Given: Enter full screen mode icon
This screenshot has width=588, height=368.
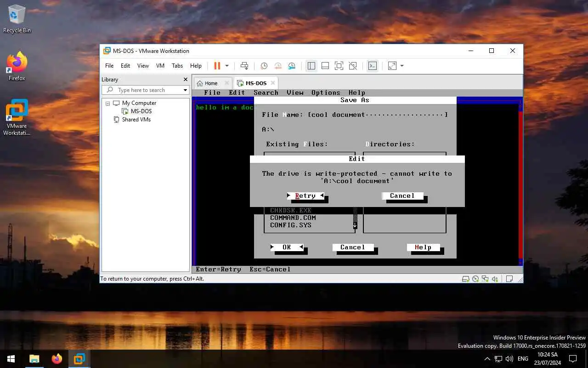Looking at the screenshot, I should pyautogui.click(x=339, y=66).
